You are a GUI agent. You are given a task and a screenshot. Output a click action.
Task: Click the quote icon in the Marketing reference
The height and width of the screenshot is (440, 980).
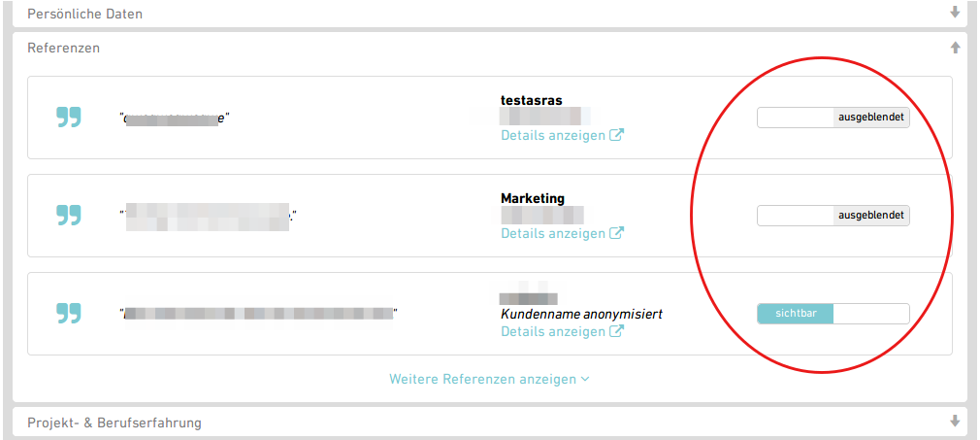coord(68,216)
